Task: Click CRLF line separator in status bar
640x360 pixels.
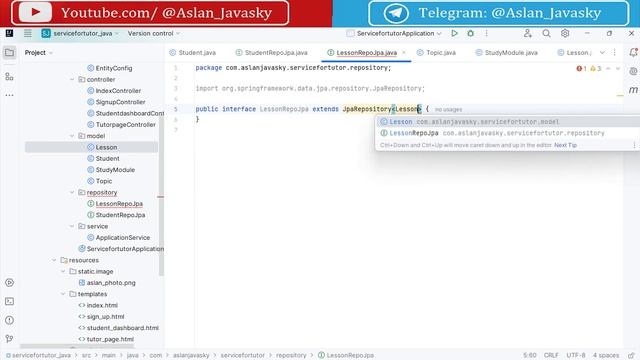Action: click(x=551, y=356)
